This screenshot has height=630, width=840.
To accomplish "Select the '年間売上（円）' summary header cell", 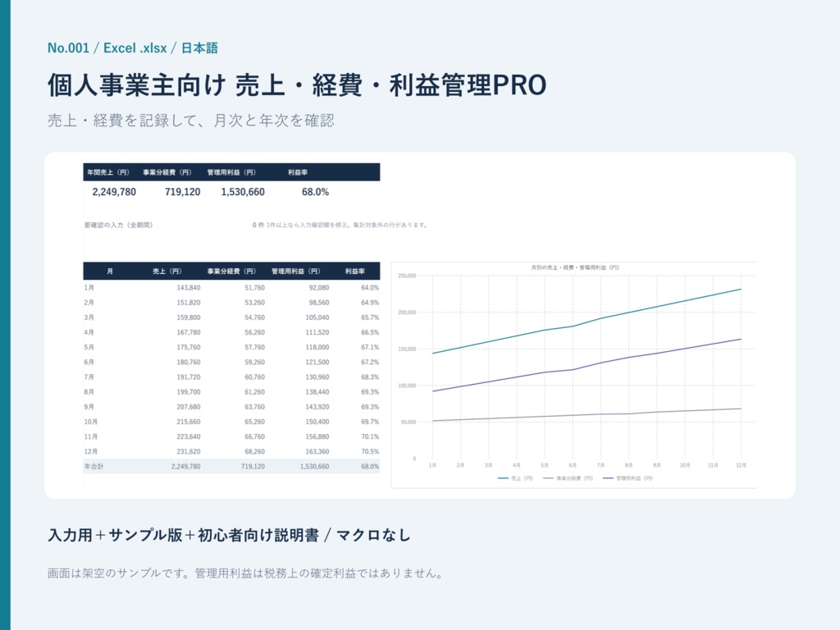I will [x=108, y=172].
